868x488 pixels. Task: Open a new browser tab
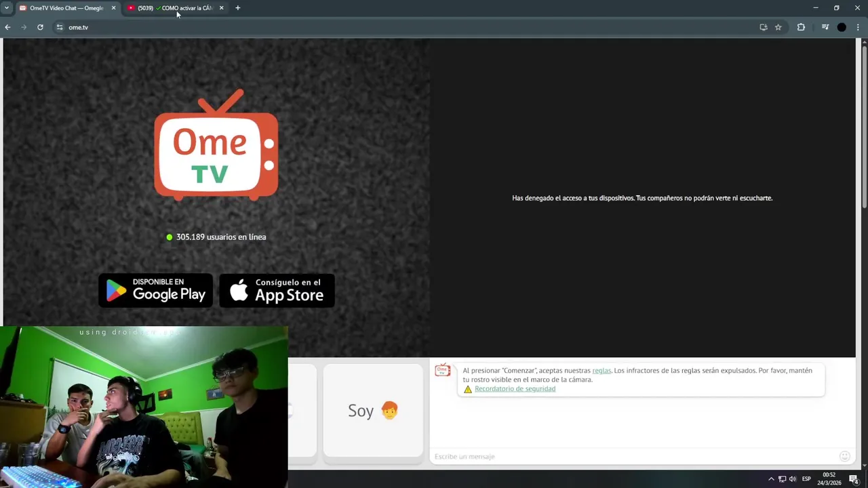click(x=237, y=8)
